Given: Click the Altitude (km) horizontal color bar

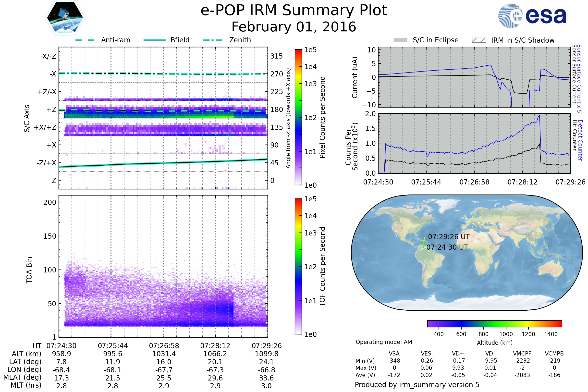Looking at the screenshot, I should tap(494, 323).
